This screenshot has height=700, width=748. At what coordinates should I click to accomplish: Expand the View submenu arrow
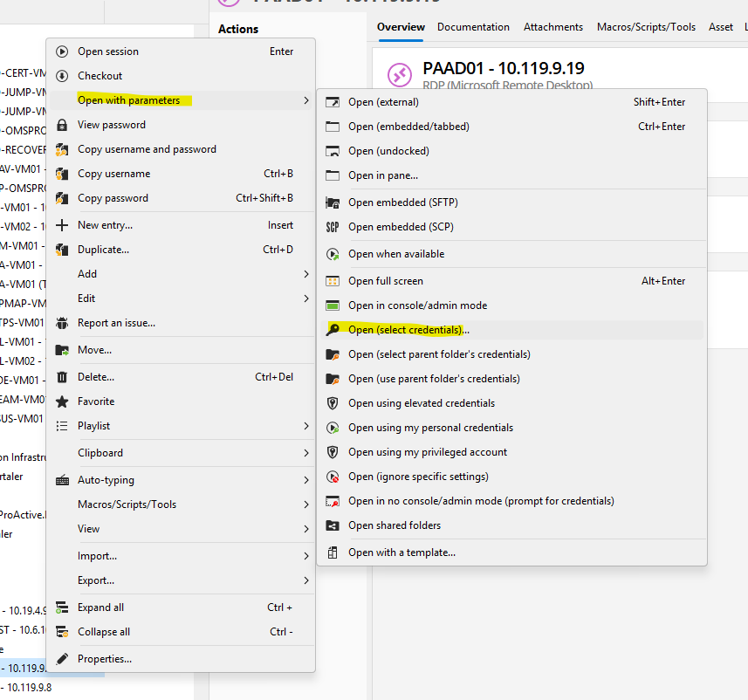click(x=306, y=529)
